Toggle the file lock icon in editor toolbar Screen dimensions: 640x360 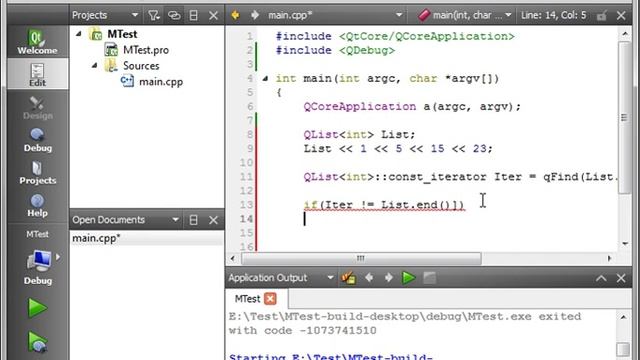point(601,16)
